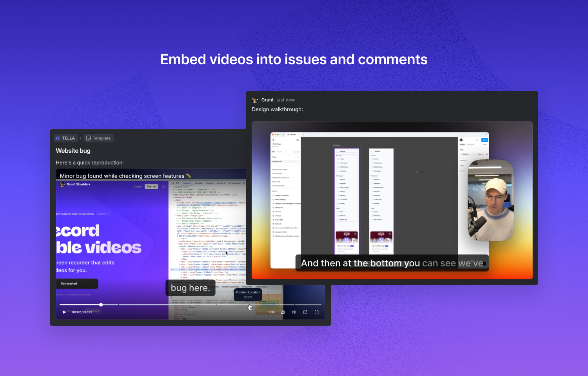
Task: Click Log in link in video page
Action: click(x=138, y=186)
